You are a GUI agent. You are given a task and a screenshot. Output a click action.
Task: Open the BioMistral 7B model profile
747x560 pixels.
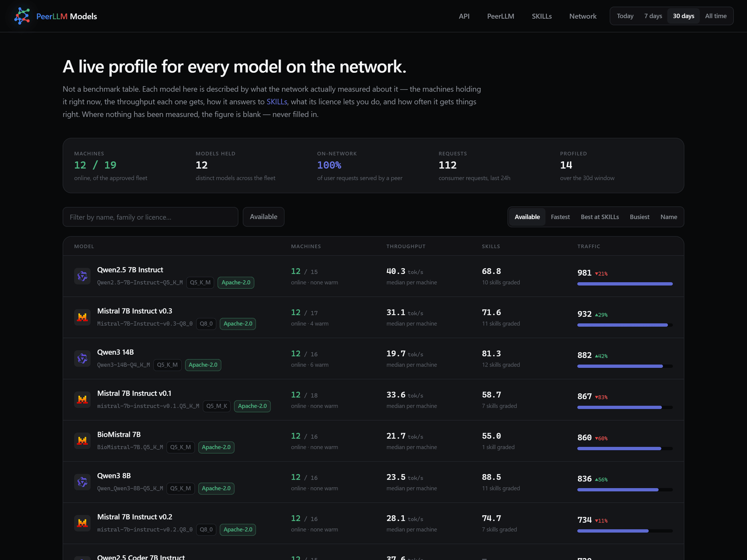pos(119,434)
